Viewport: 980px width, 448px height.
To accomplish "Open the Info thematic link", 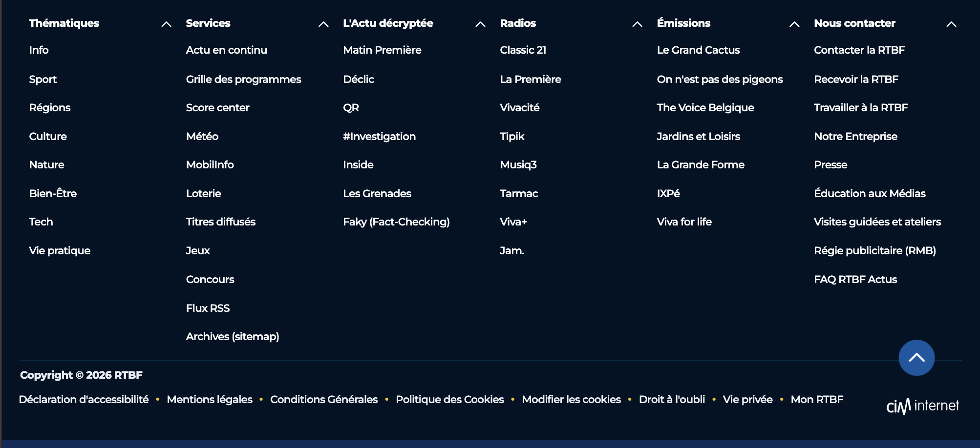I will point(39,50).
